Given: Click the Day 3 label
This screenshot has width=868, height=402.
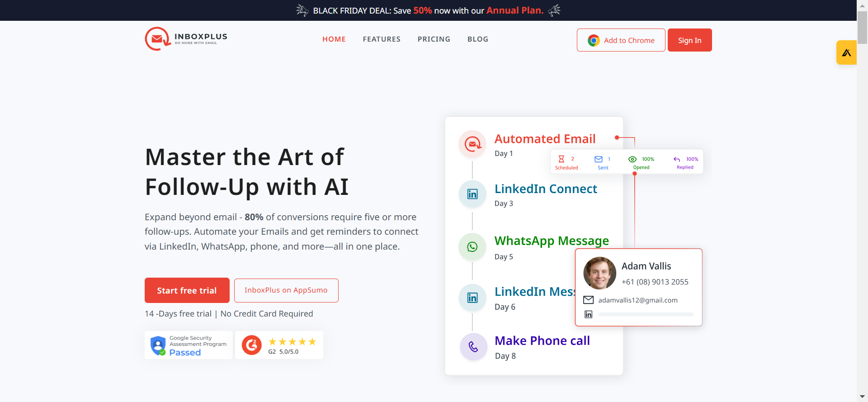Looking at the screenshot, I should pos(504,203).
